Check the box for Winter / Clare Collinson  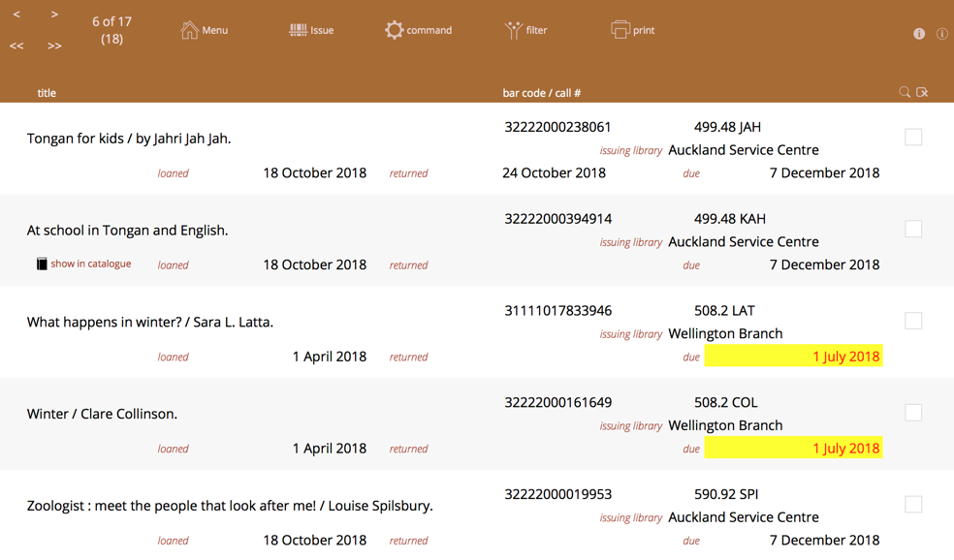913,413
